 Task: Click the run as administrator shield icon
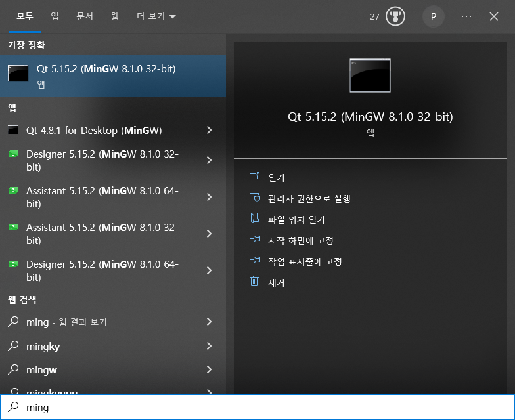click(255, 197)
